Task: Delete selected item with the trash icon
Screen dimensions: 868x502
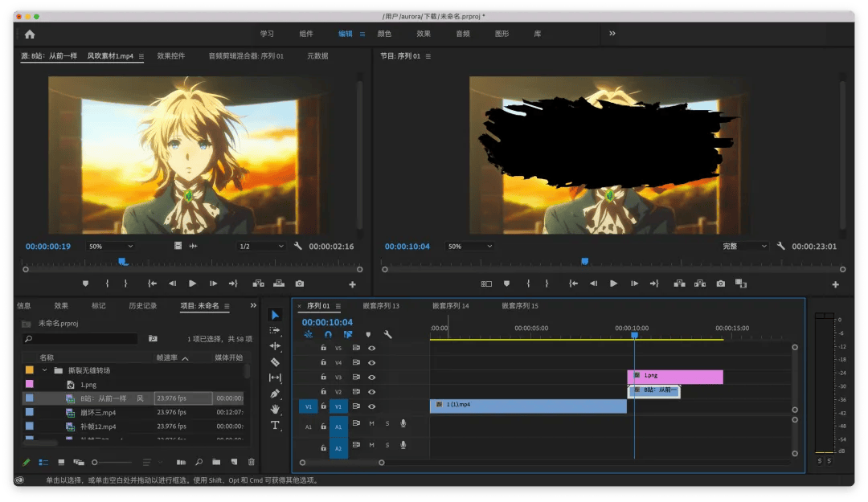Action: click(251, 462)
